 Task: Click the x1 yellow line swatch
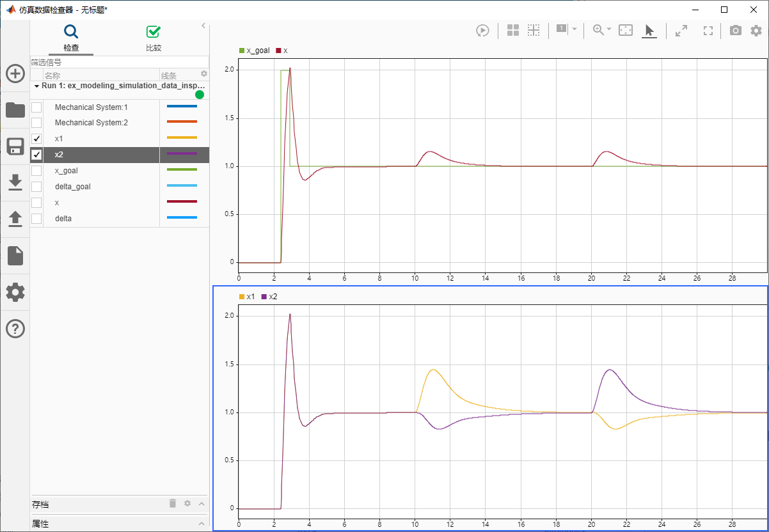pyautogui.click(x=182, y=137)
